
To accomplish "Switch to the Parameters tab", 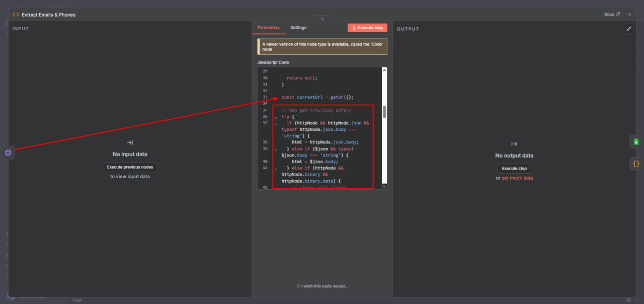I will point(268,27).
